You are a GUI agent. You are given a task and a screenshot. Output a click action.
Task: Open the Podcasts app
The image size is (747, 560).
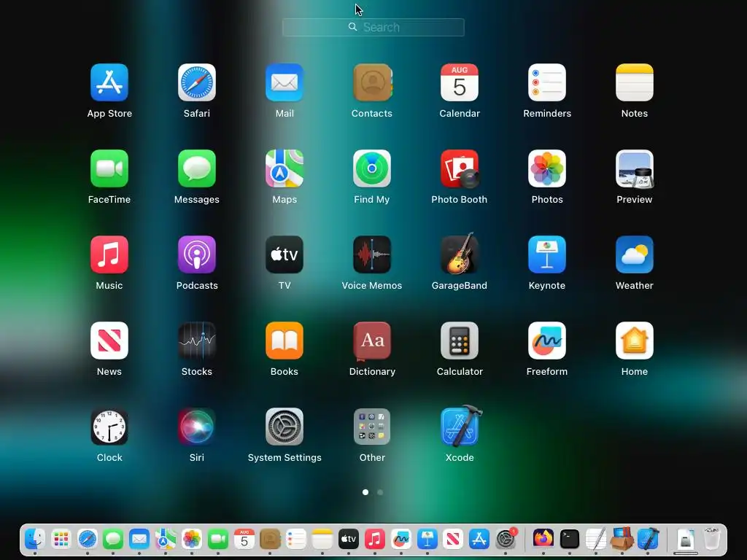pos(197,254)
